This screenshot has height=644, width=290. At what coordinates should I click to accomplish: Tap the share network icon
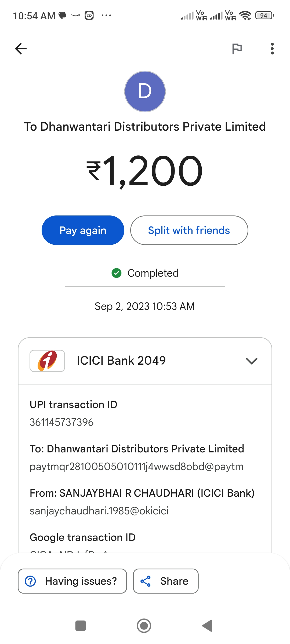point(146,581)
